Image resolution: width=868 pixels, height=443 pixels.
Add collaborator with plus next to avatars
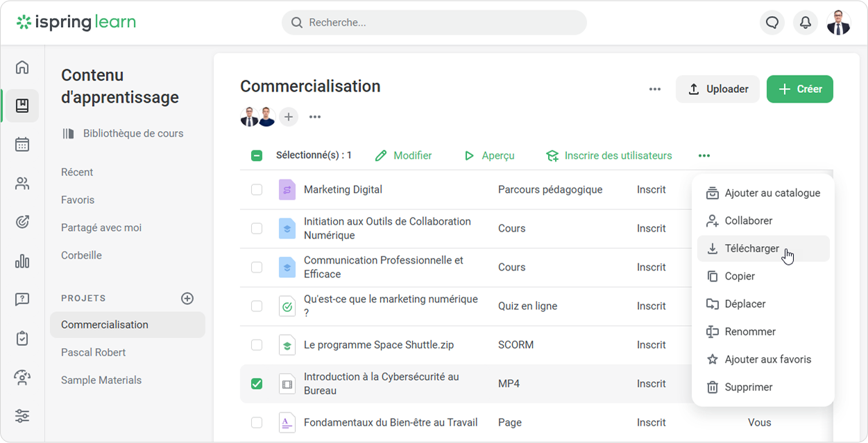click(x=289, y=117)
